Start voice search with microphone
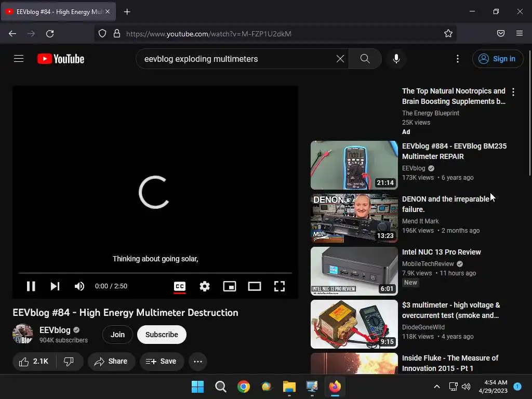The height and width of the screenshot is (399, 532). [396, 59]
